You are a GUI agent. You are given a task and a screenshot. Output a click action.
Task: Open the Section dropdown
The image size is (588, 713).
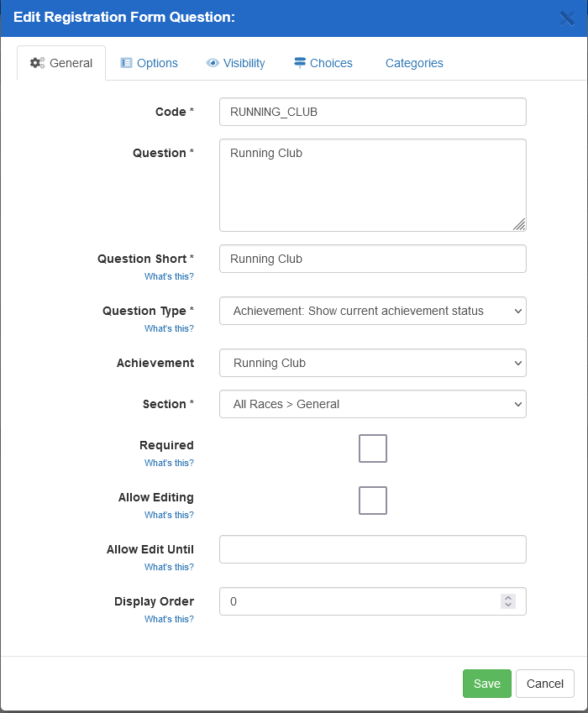(372, 404)
